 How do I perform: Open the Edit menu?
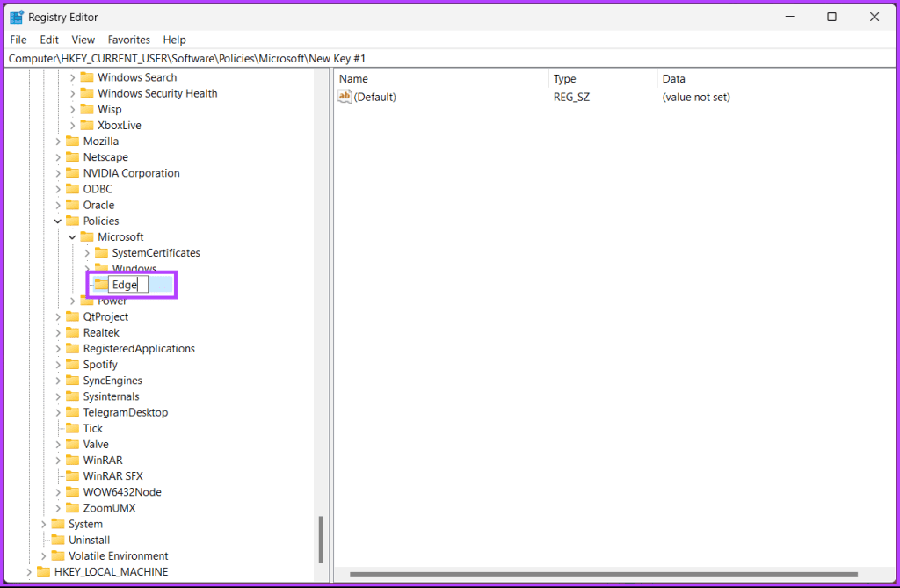48,40
